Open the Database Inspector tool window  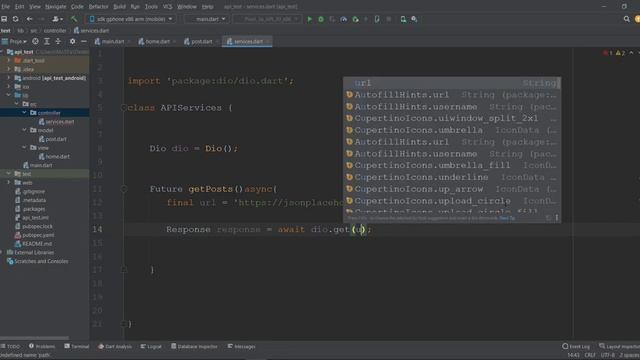coord(194,346)
